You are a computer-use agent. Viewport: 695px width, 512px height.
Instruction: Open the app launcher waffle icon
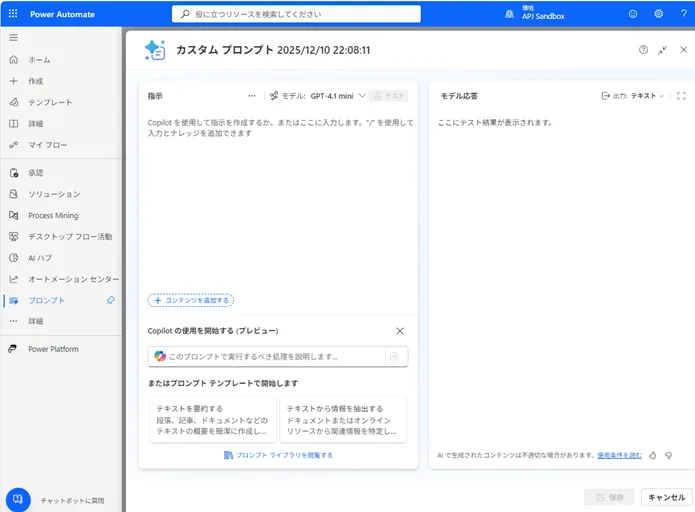(x=13, y=14)
